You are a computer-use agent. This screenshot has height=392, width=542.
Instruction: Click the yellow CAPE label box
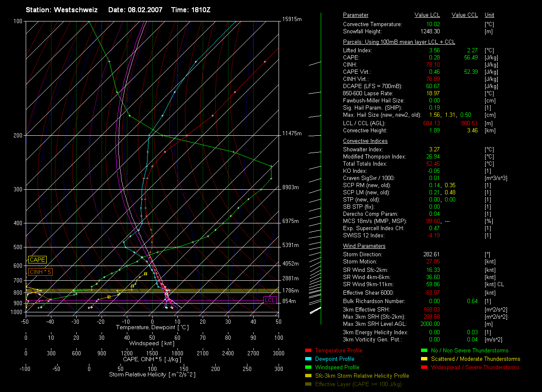(37, 260)
